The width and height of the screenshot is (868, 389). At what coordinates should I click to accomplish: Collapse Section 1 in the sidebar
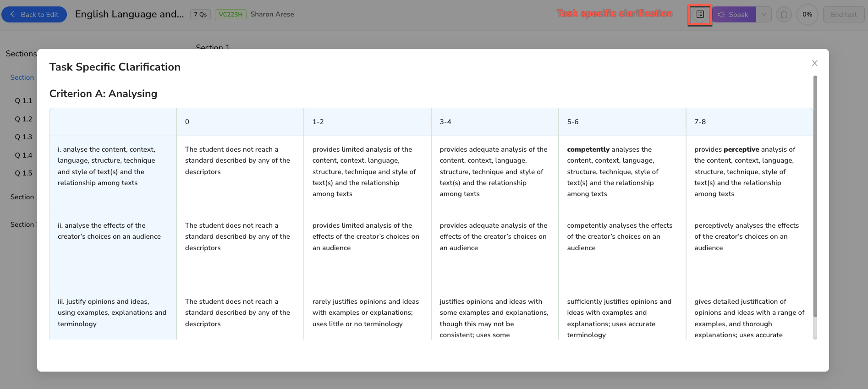coord(22,77)
